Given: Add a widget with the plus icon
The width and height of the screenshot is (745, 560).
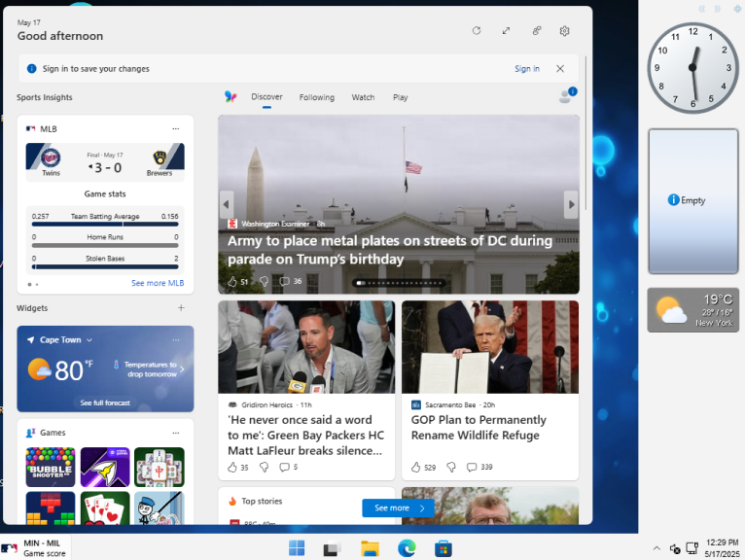Looking at the screenshot, I should 181,308.
